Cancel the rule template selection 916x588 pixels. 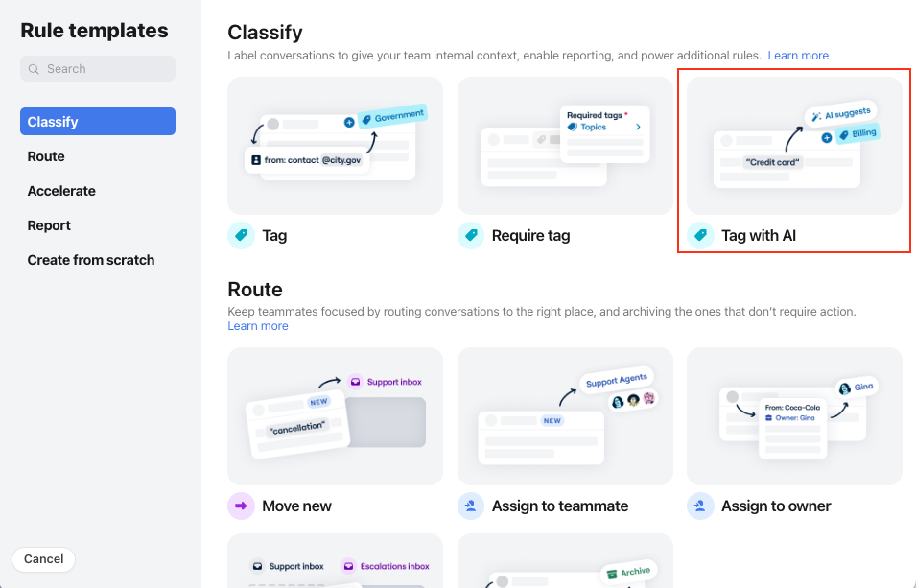pyautogui.click(x=43, y=558)
